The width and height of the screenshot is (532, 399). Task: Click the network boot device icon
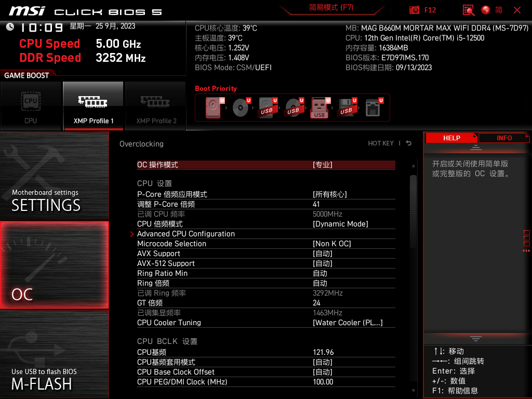(x=373, y=107)
